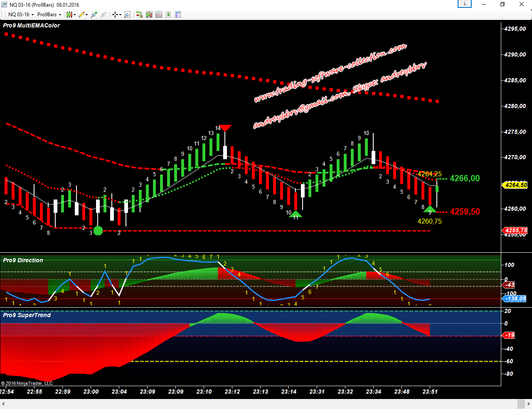Click the zoom out magnifier icon
Screen dimensions: 532x409
pyautogui.click(x=103, y=15)
